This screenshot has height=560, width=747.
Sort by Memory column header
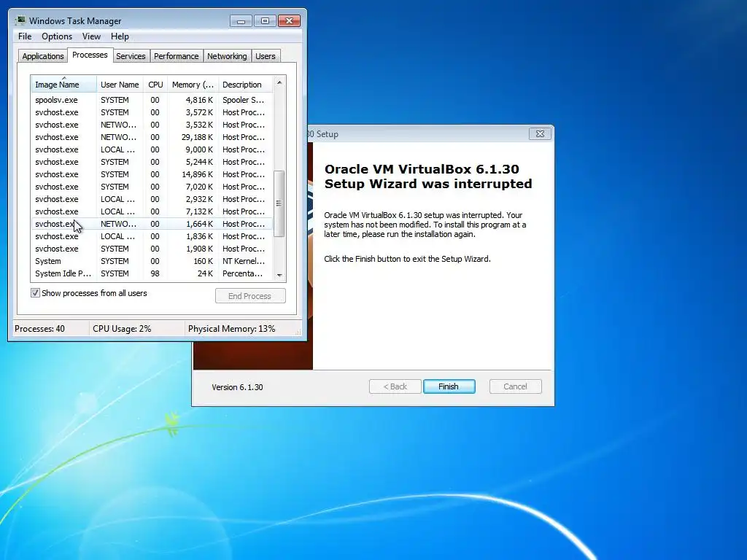pyautogui.click(x=193, y=85)
